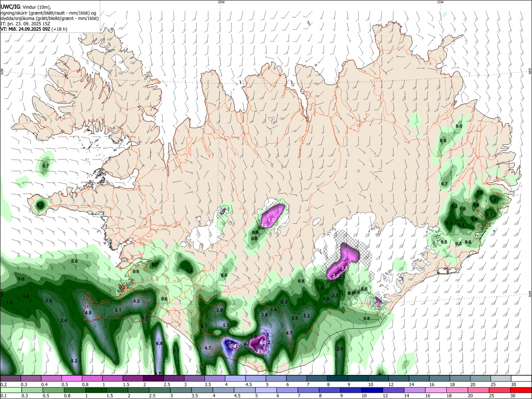Click the '15W' longitude label
532x399 pixels.
pyautogui.click(x=440, y=2)
